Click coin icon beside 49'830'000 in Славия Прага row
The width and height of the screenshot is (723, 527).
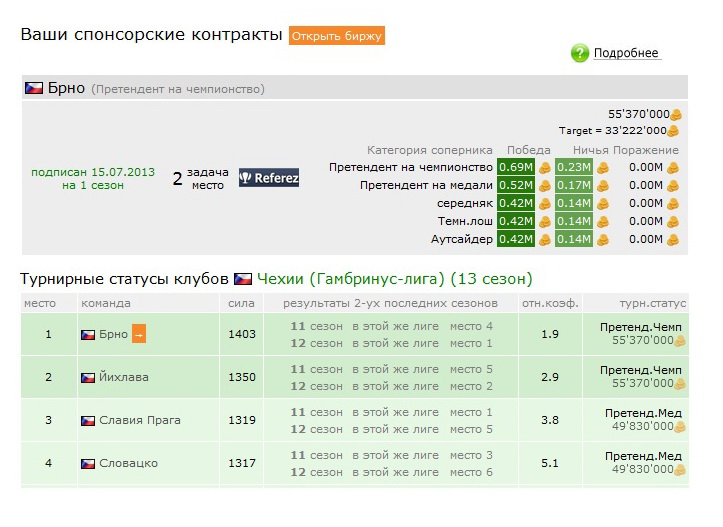(x=680, y=427)
